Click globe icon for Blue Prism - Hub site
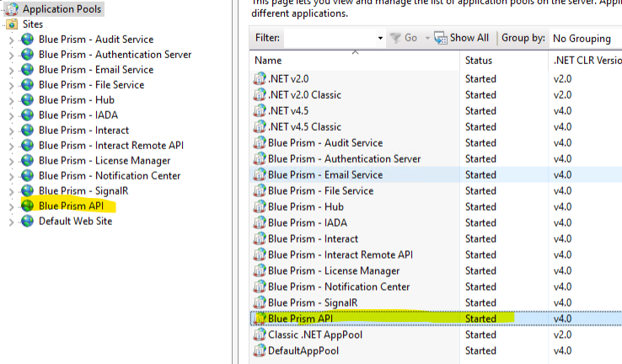The height and width of the screenshot is (364, 622). coord(27,100)
